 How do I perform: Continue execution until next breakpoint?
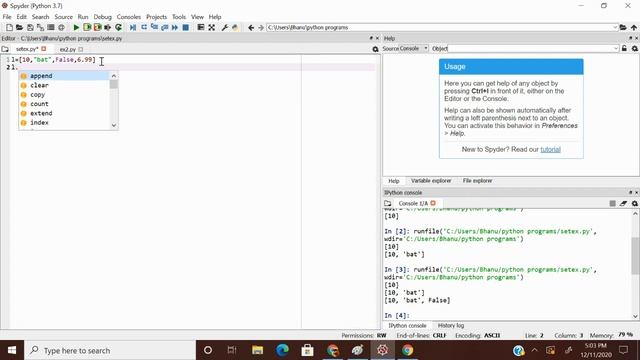[175, 27]
